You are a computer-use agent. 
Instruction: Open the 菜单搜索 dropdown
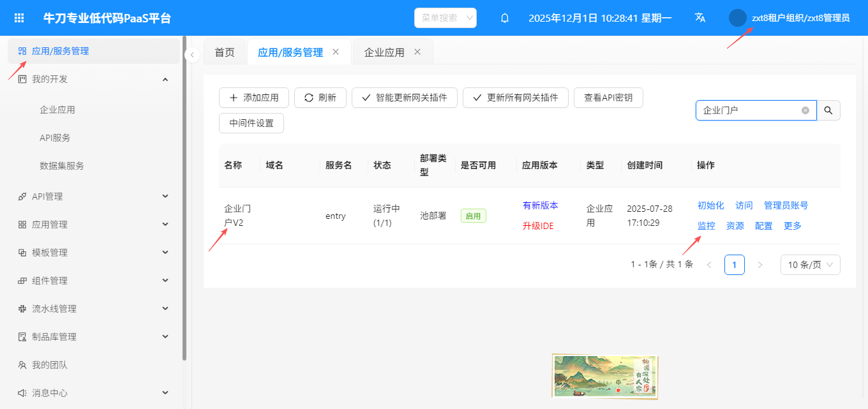tap(445, 18)
